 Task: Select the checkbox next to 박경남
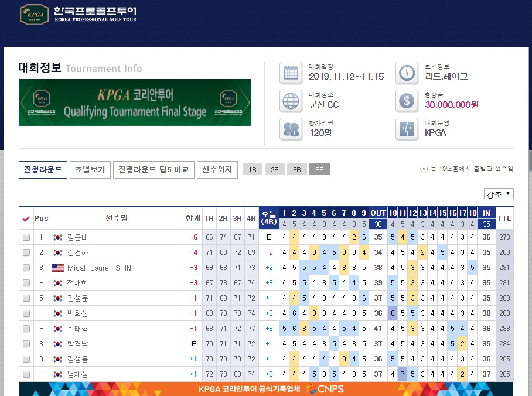pos(26,344)
